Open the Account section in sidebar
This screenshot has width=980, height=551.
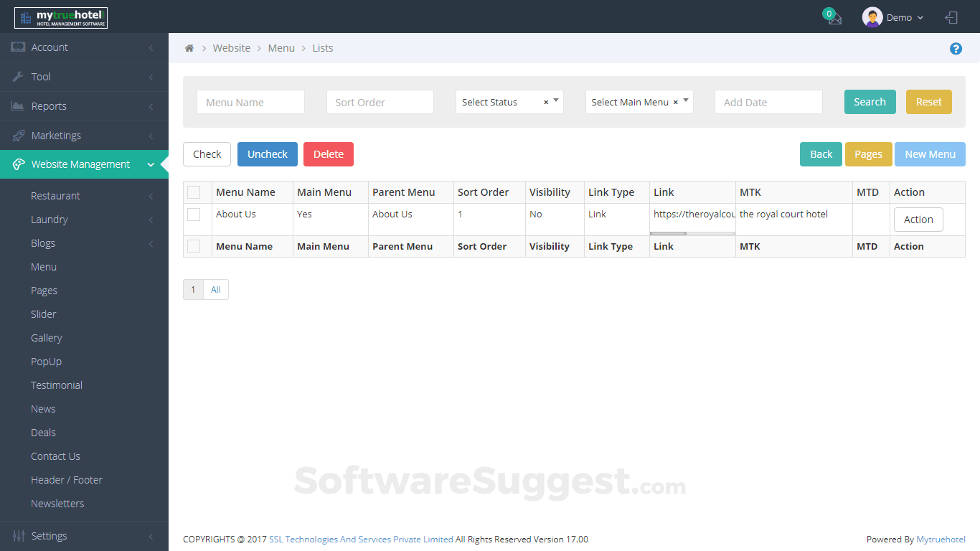pyautogui.click(x=49, y=47)
